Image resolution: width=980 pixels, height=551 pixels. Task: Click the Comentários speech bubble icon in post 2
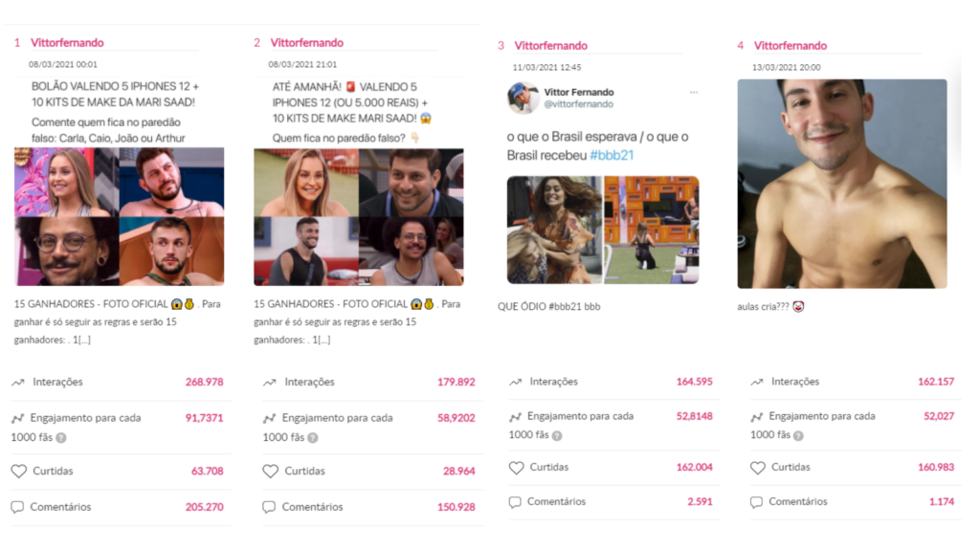click(x=269, y=507)
